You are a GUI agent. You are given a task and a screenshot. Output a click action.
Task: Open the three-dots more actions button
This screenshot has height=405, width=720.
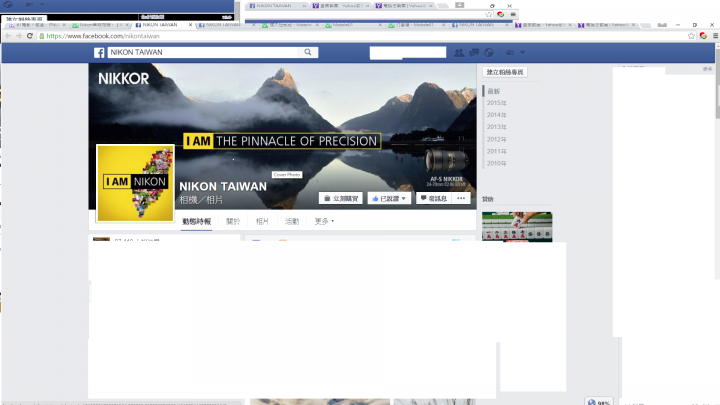point(461,198)
